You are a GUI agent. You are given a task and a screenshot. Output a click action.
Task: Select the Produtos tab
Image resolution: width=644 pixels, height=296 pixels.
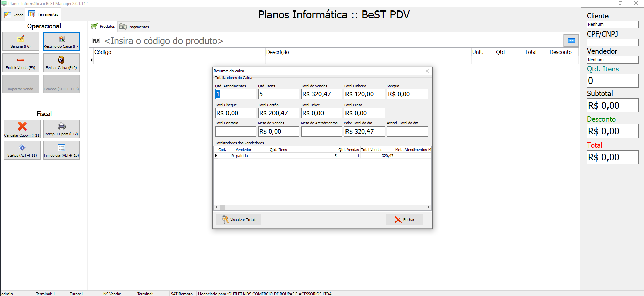pos(103,26)
